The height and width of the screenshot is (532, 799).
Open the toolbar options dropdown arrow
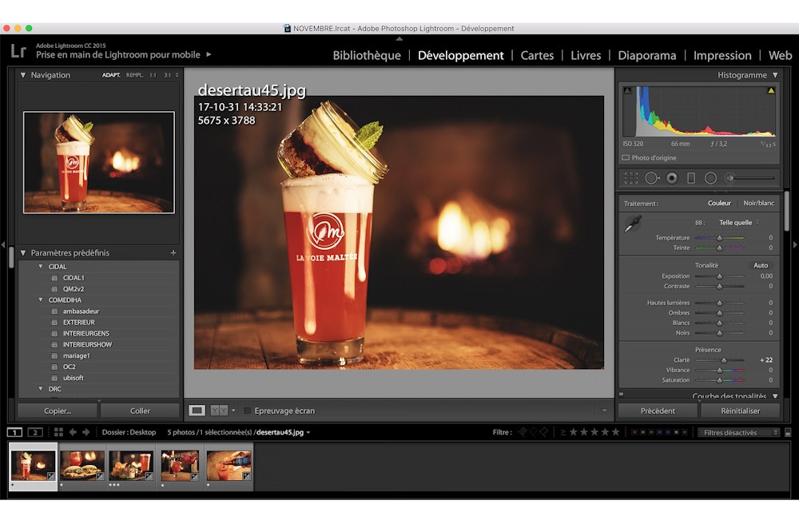click(604, 411)
